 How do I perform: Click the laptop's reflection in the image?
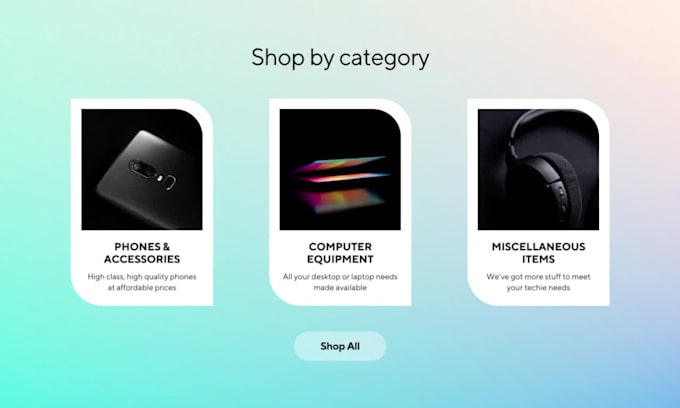pos(342,201)
